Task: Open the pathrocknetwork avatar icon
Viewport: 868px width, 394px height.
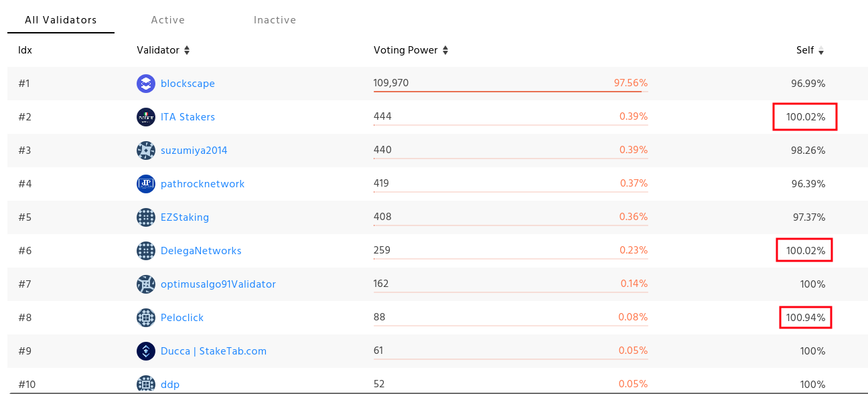Action: pyautogui.click(x=146, y=183)
